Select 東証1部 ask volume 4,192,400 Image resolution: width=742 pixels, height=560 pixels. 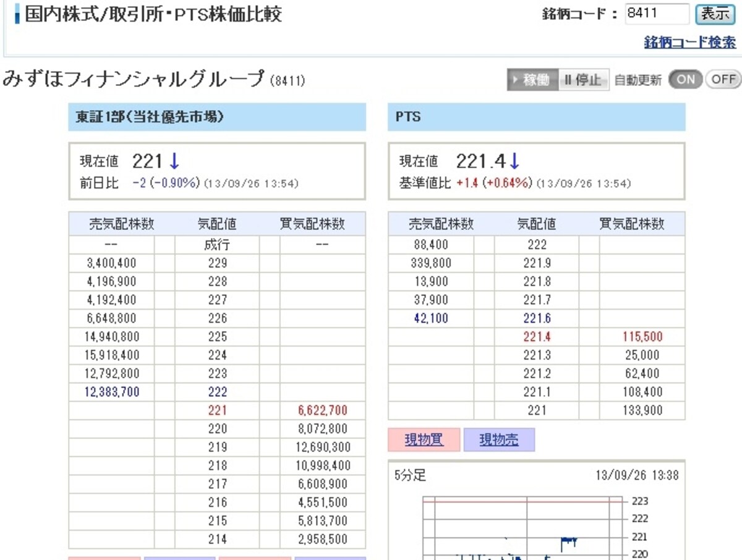[112, 300]
